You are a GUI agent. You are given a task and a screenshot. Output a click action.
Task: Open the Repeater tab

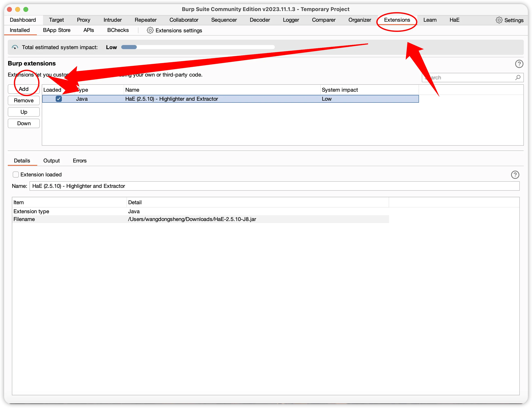pyautogui.click(x=146, y=20)
